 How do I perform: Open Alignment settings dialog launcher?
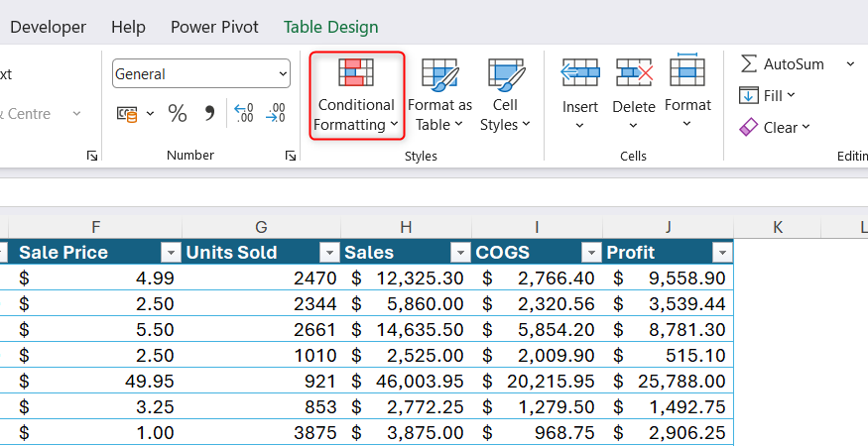click(x=92, y=156)
